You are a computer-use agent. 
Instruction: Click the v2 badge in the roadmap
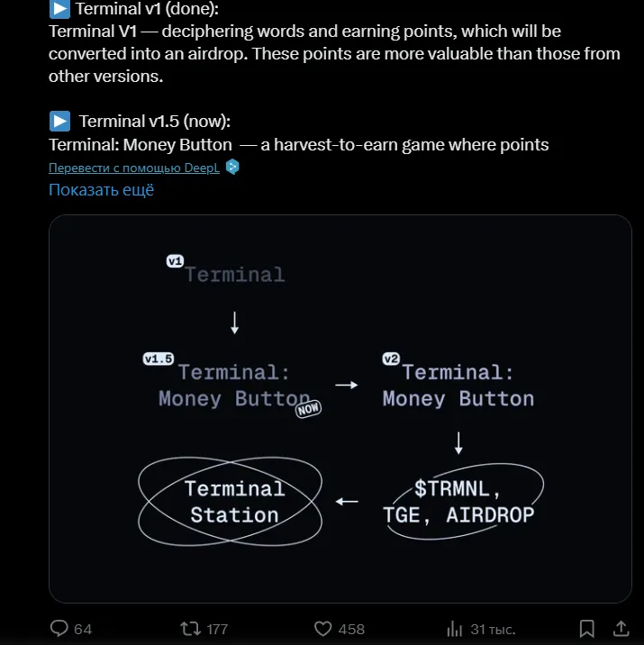[391, 359]
